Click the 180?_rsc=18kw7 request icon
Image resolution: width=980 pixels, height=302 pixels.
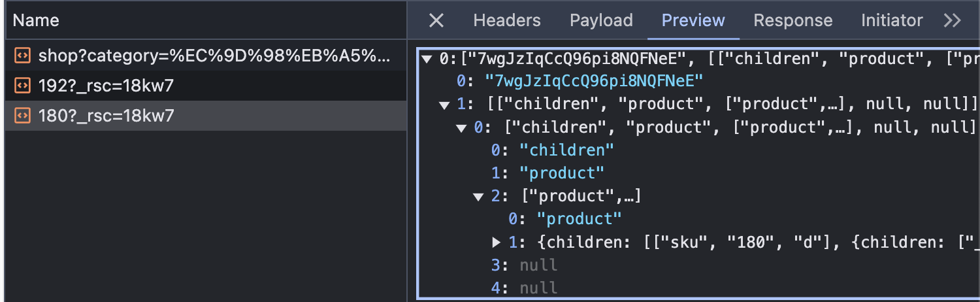point(22,116)
